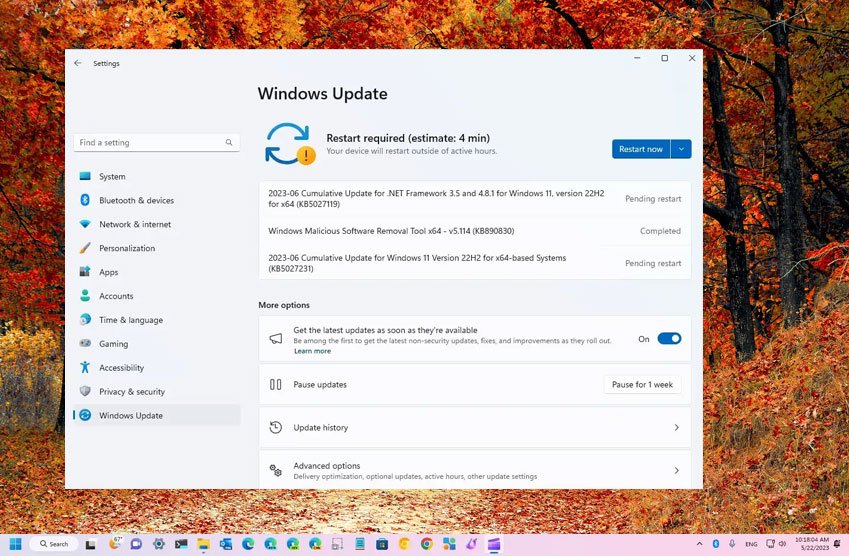Screen dimensions: 849x556
Task: Turn off get latest updates toggle
Action: (x=669, y=339)
